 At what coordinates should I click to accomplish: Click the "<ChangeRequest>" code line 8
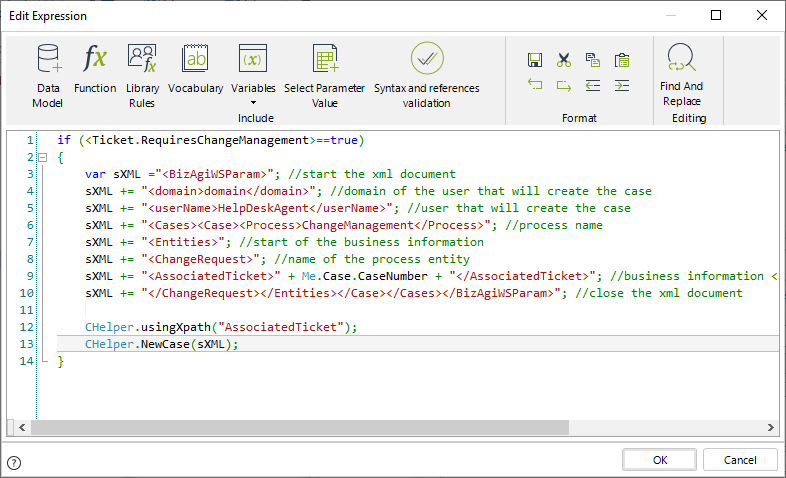point(277,260)
